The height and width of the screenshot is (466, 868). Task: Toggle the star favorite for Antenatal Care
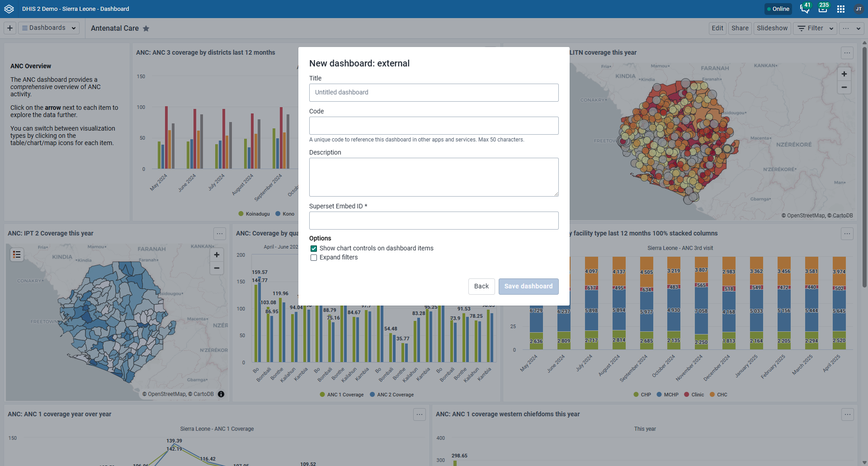pos(146,28)
